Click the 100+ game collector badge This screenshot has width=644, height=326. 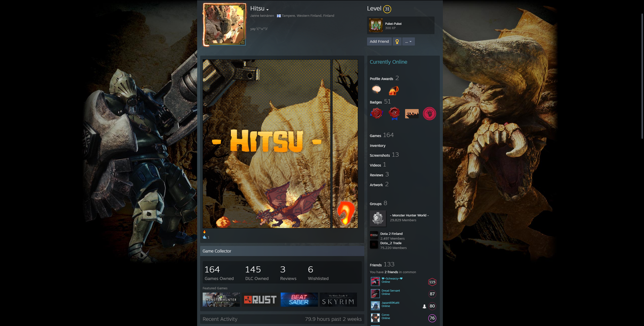[412, 113]
